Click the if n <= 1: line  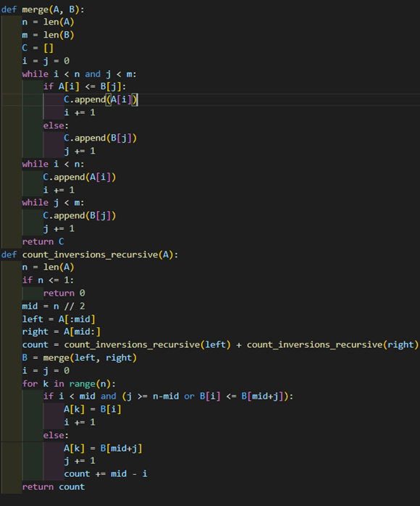(48, 280)
